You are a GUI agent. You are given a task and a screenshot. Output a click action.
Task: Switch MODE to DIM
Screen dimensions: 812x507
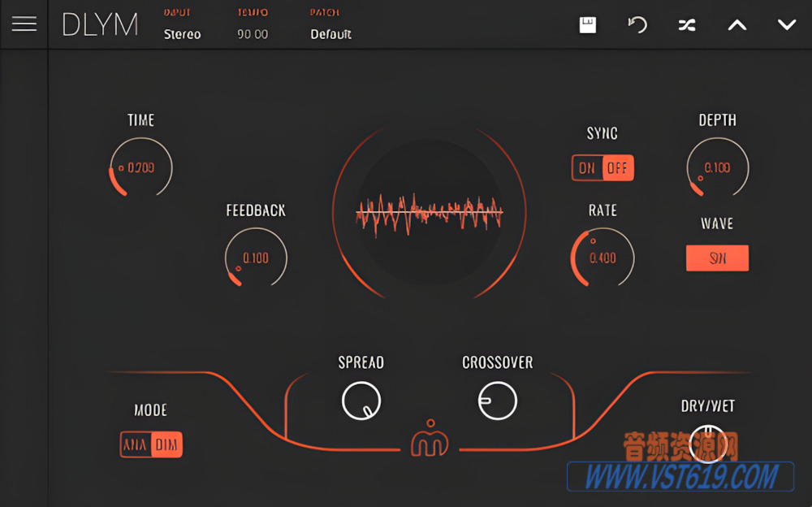[165, 444]
